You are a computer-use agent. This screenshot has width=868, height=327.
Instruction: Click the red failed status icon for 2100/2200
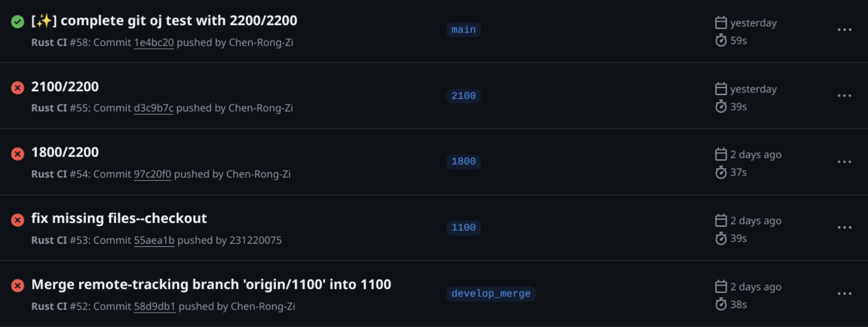point(18,88)
